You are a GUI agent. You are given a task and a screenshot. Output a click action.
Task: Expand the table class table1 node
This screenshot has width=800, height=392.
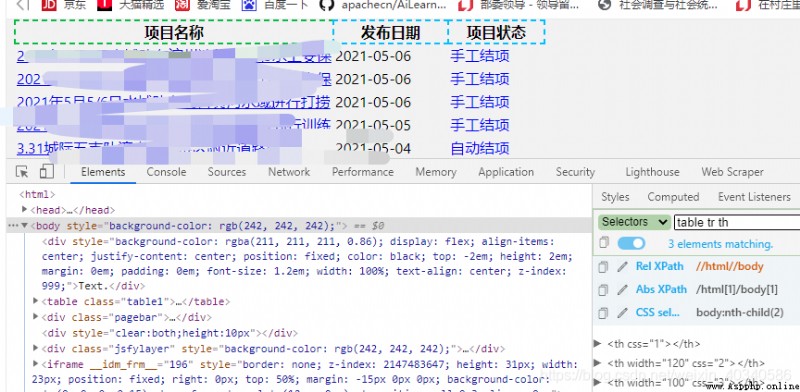[x=35, y=301]
